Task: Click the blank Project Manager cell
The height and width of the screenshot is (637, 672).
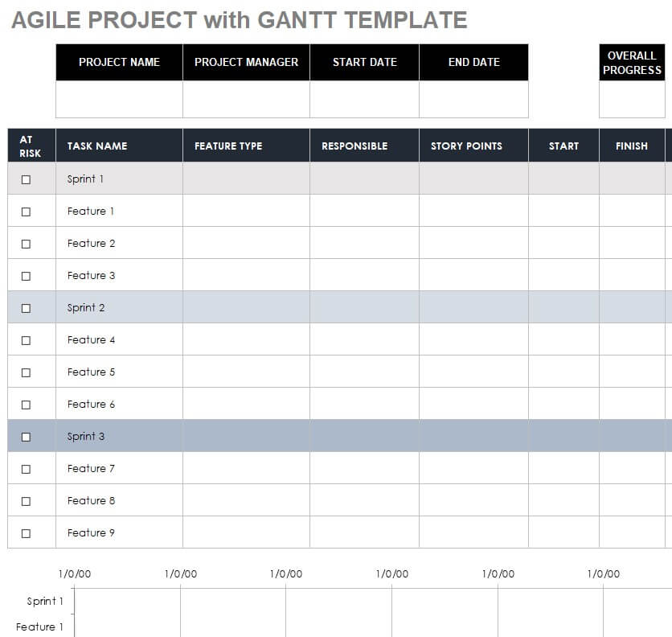Action: point(246,99)
